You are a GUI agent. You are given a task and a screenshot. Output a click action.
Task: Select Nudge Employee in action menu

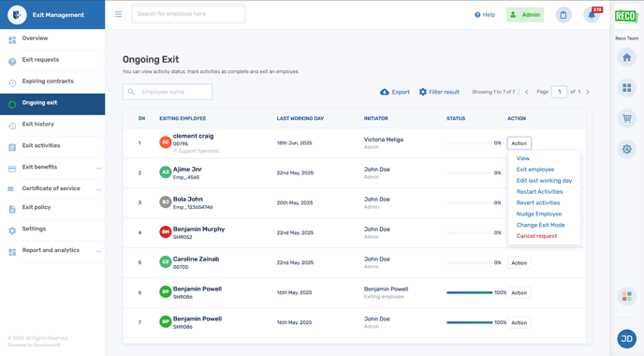point(539,214)
